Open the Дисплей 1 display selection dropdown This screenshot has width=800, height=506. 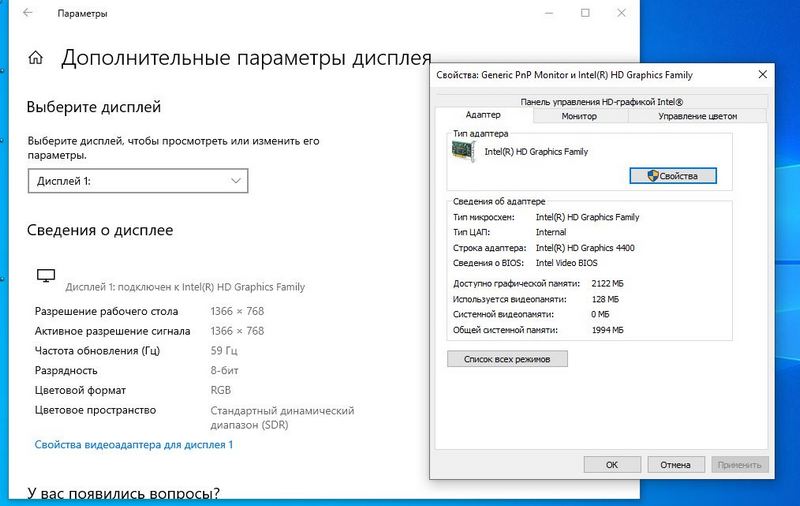coord(137,181)
